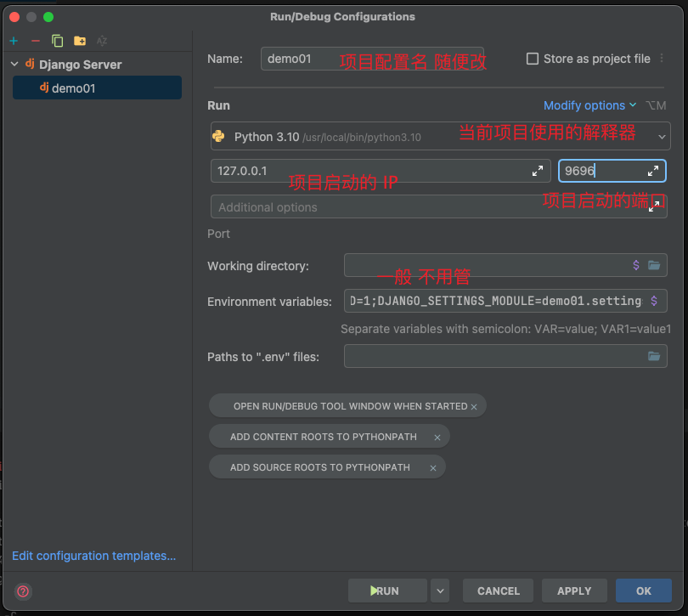Open the Run button dropdown arrow

click(x=440, y=591)
